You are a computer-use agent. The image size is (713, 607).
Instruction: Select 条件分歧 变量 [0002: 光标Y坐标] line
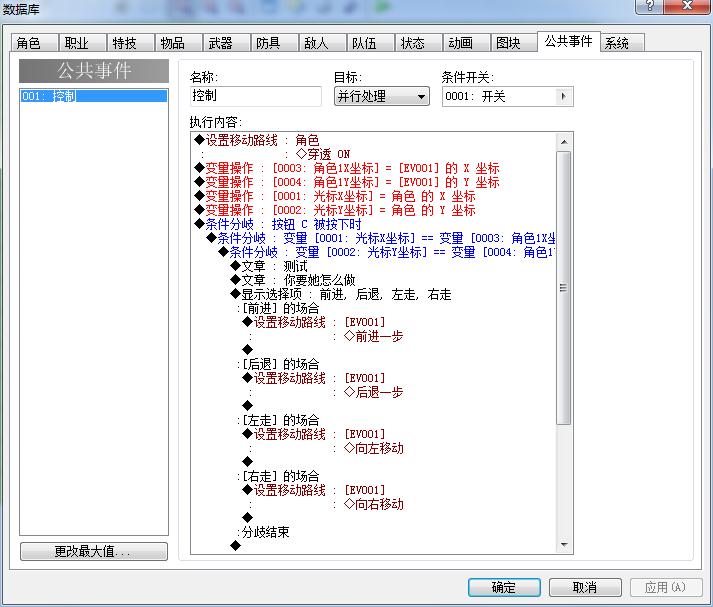tap(387, 252)
